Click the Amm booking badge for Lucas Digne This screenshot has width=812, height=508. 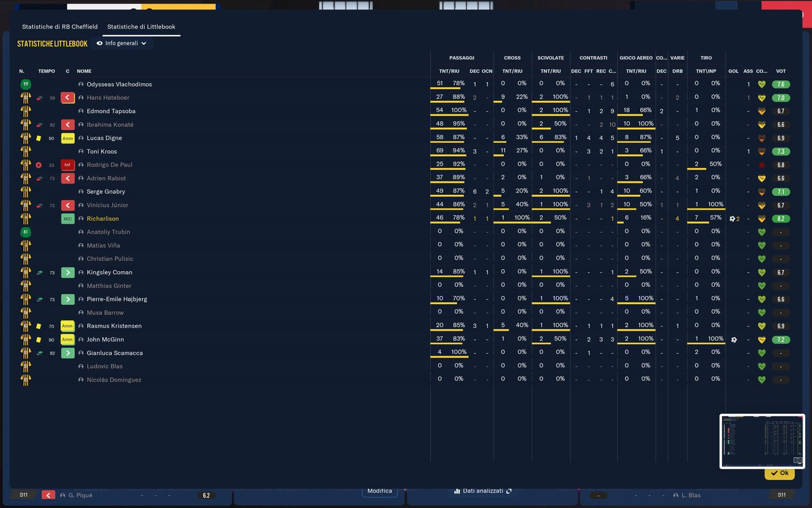[x=68, y=138]
